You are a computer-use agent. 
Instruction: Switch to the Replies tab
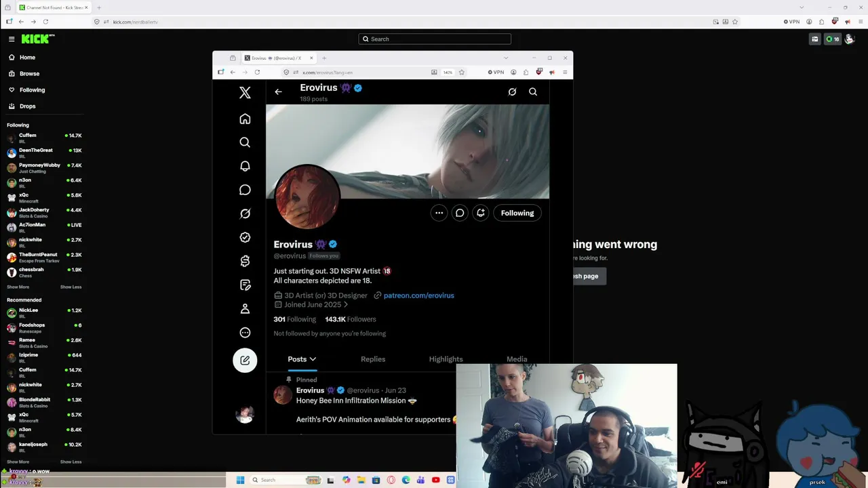click(x=373, y=359)
